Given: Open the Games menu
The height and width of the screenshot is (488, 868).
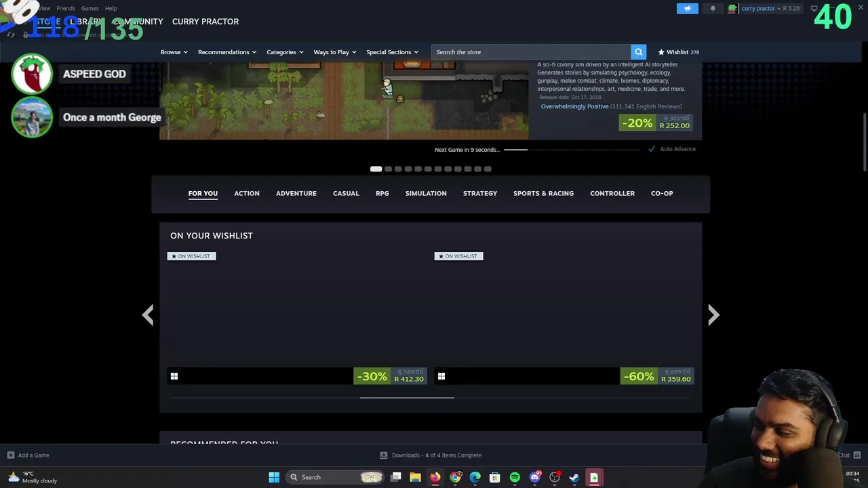Looking at the screenshot, I should [90, 8].
